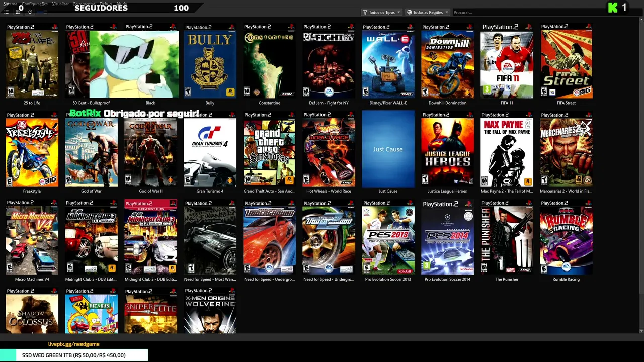Click the 'Rumble Racing' title text
644x362 pixels.
(x=566, y=279)
